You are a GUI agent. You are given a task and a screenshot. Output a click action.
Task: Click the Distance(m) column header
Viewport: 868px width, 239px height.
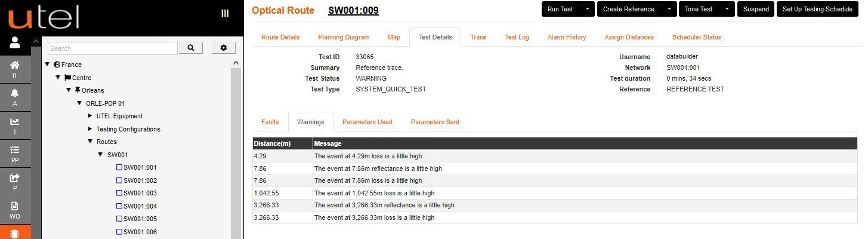pos(283,143)
